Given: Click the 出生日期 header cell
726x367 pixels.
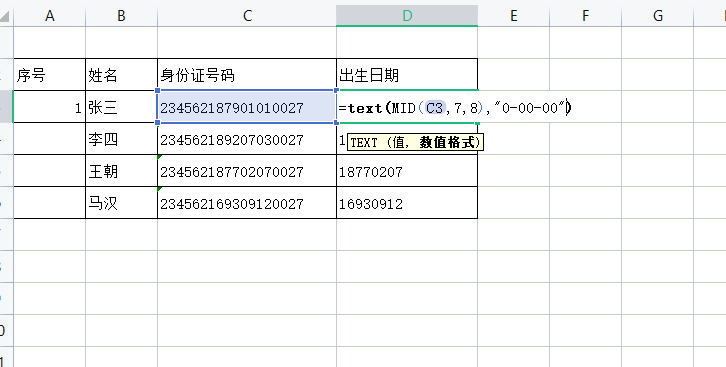Looking at the screenshot, I should tap(407, 75).
